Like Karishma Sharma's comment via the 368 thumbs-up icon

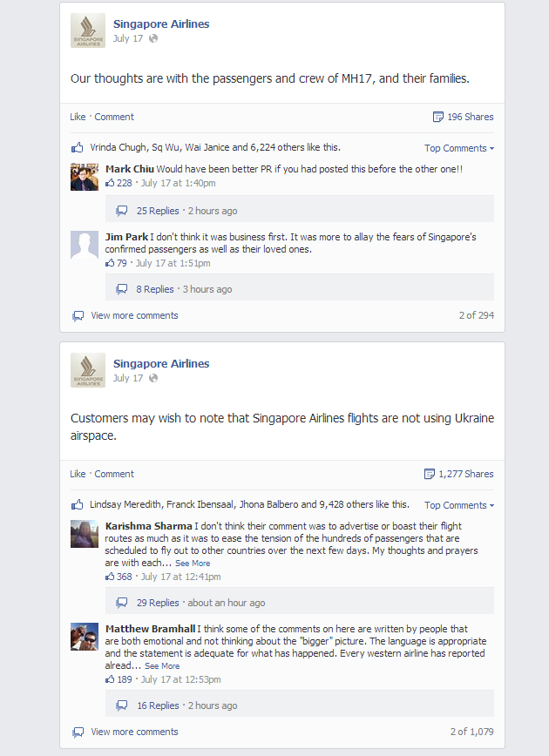(110, 577)
